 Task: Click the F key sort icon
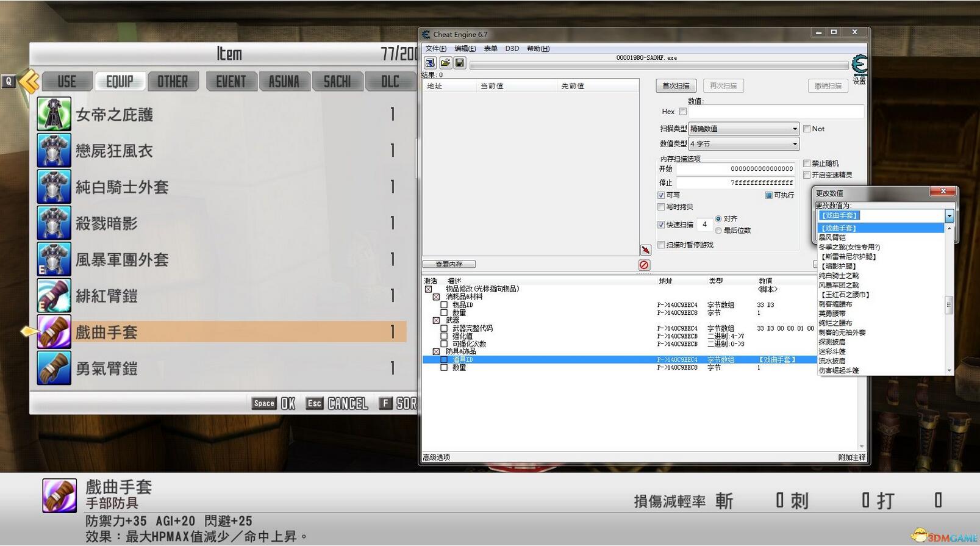click(x=385, y=403)
